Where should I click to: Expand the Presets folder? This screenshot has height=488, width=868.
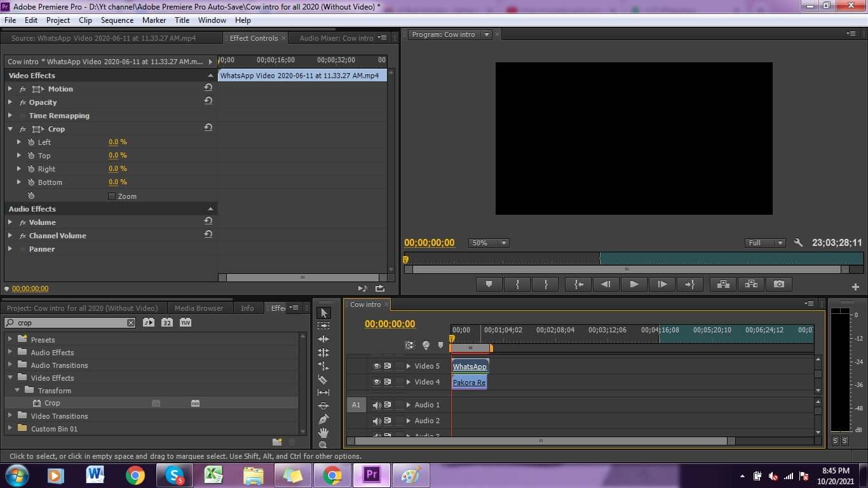(10, 339)
